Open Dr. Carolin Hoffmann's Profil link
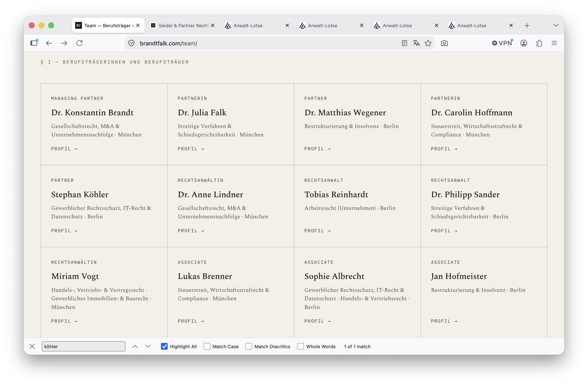The image size is (588, 386). pyautogui.click(x=444, y=149)
